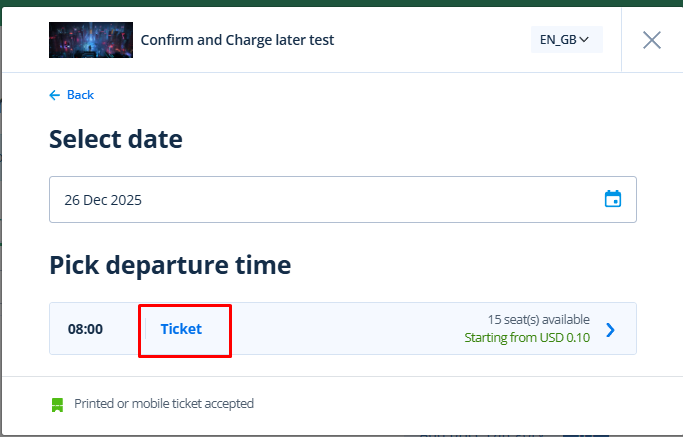Image resolution: width=683 pixels, height=437 pixels.
Task: Close the booking dialog with X
Action: [x=652, y=40]
